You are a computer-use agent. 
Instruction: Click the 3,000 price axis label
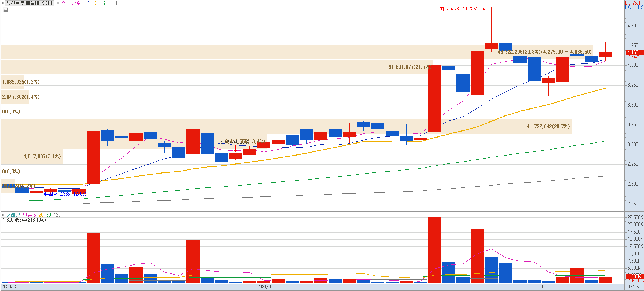(x=633, y=144)
